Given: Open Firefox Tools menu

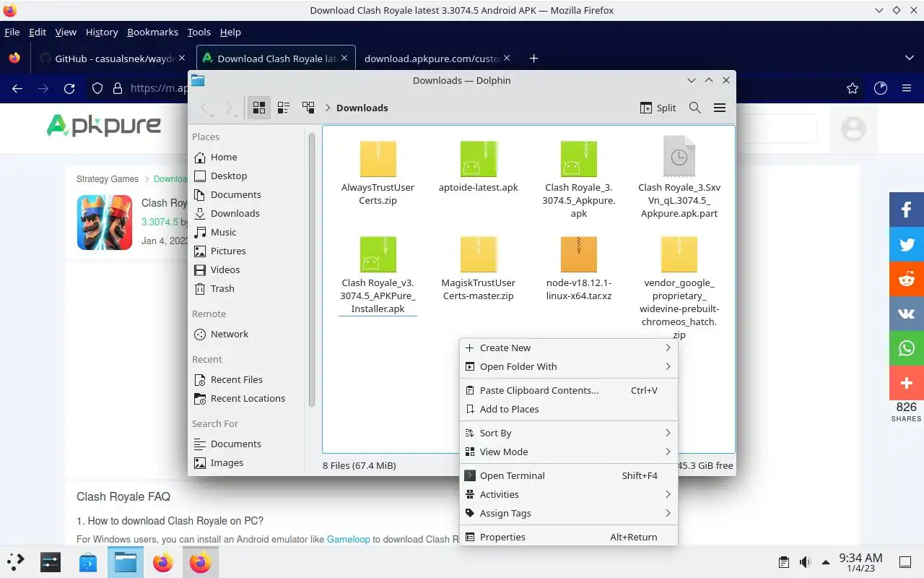Looking at the screenshot, I should (199, 32).
